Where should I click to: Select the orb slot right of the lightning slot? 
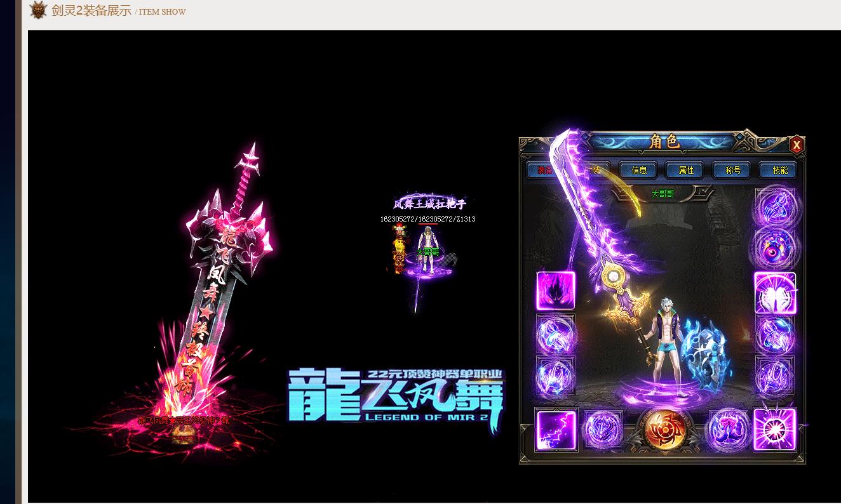(x=602, y=430)
